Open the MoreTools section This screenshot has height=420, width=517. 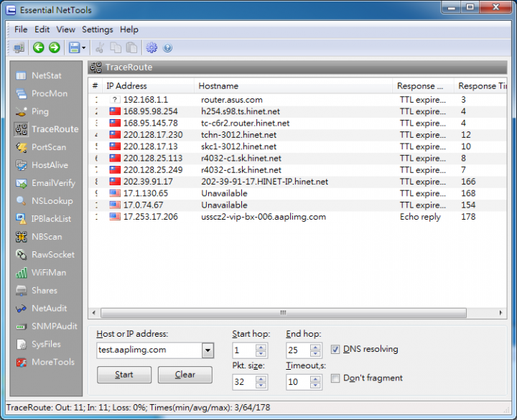(x=46, y=362)
